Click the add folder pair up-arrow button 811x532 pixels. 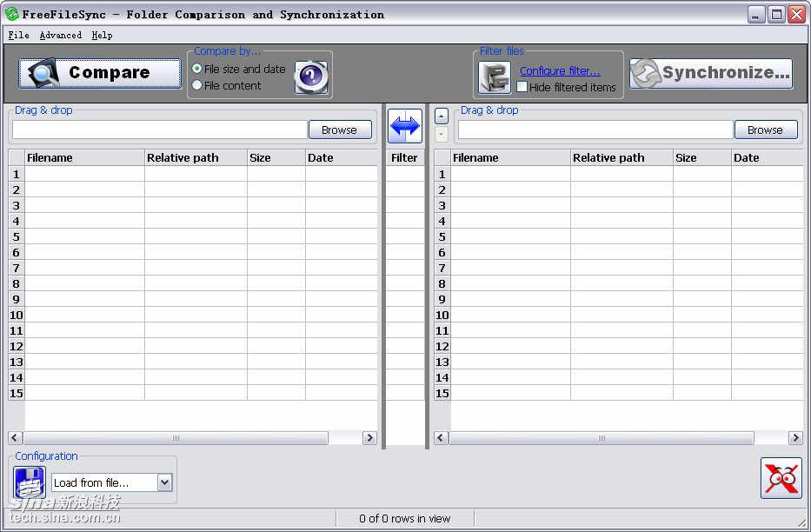tap(442, 116)
